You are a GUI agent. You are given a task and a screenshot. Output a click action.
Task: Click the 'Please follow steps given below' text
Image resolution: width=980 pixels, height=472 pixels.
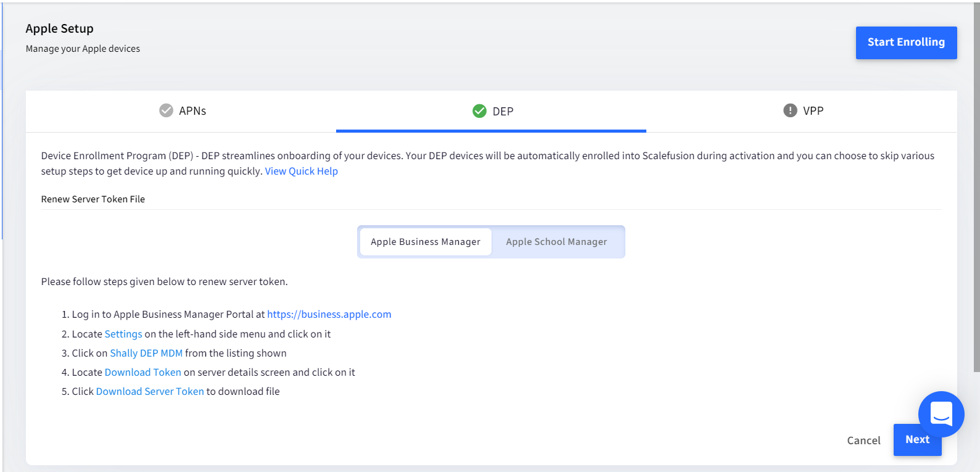pos(164,282)
